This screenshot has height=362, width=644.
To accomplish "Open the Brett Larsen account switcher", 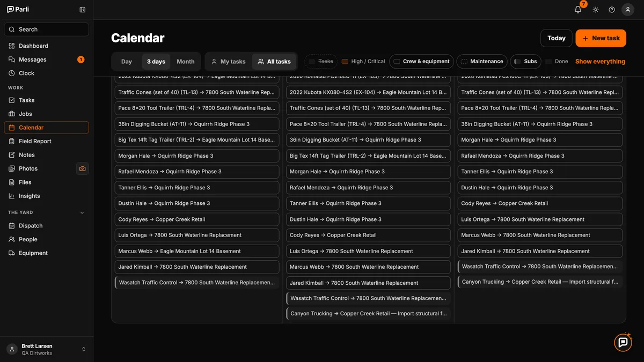I will pyautogui.click(x=46, y=349).
